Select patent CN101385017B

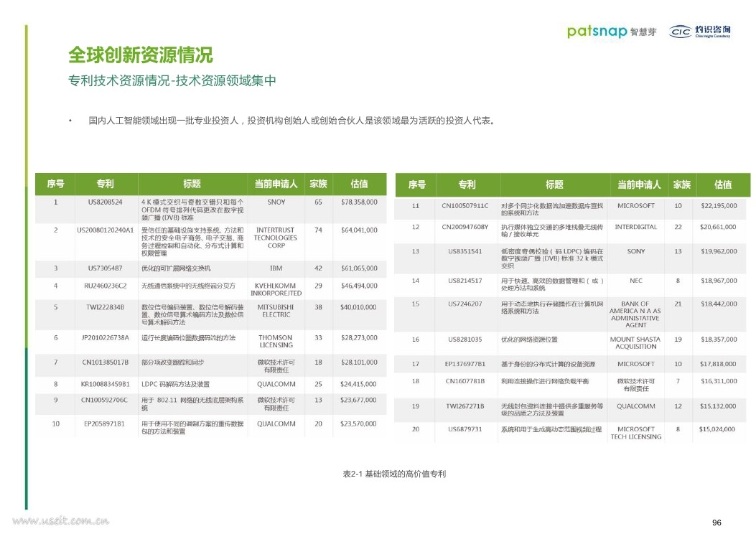tap(105, 362)
